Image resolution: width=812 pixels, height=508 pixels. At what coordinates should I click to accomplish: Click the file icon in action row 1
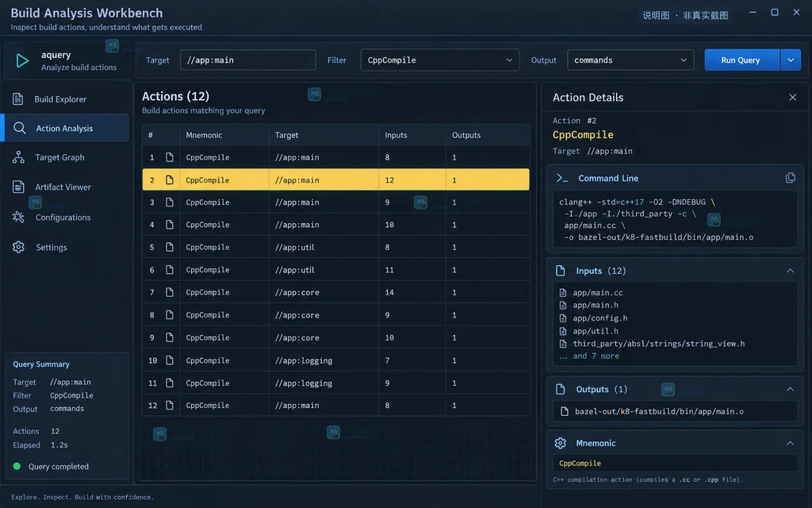(x=170, y=157)
